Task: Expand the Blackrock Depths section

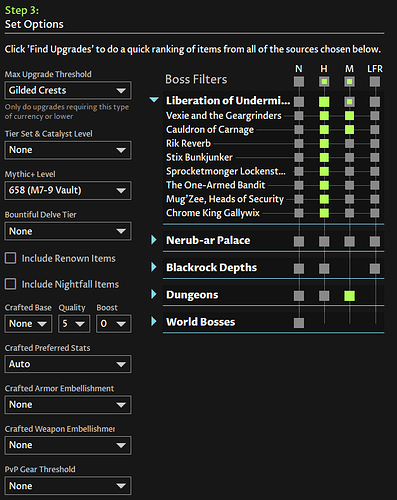Action: [x=154, y=267]
